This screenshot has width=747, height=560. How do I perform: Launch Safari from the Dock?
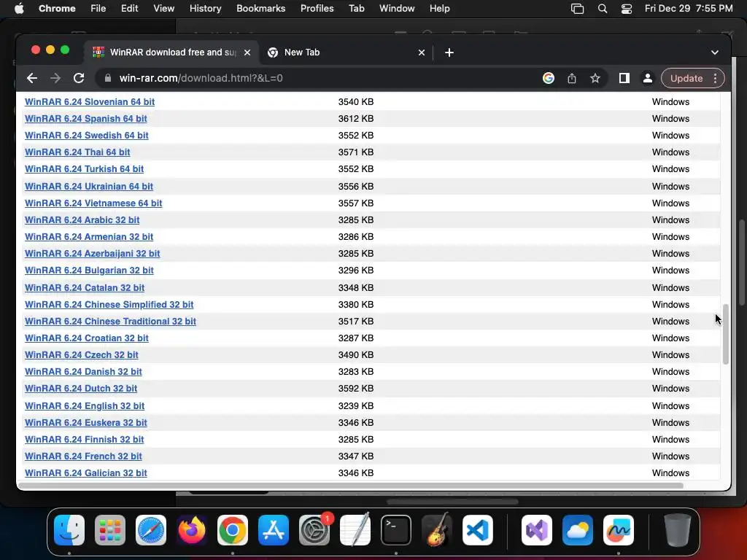(x=151, y=530)
